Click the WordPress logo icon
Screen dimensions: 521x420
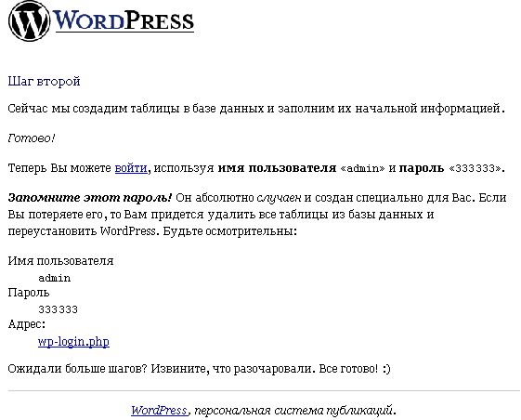coord(29,21)
